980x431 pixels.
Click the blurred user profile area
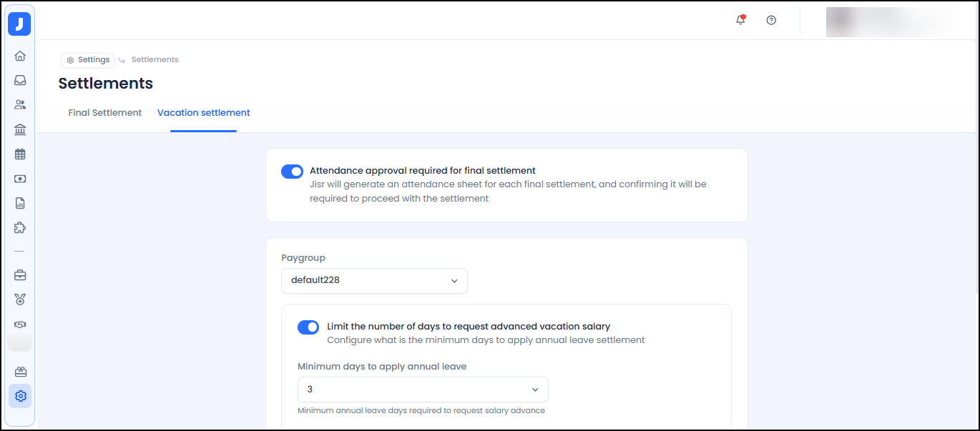pos(891,21)
